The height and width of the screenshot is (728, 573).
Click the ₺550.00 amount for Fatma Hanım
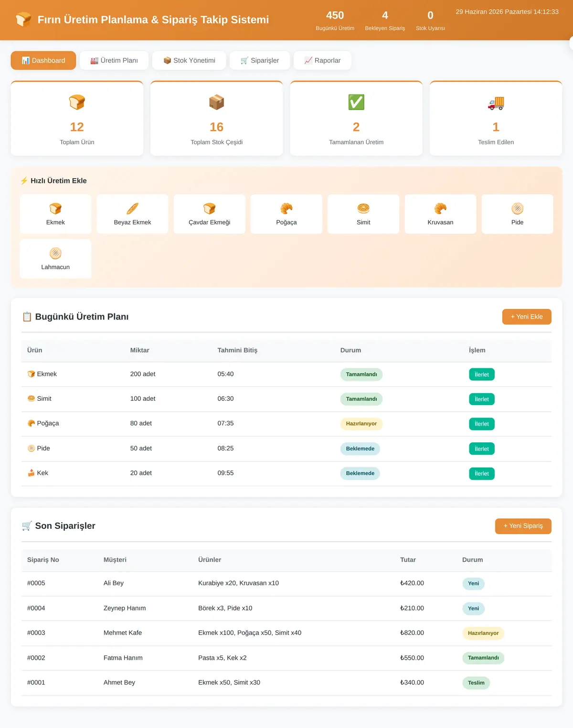(412, 658)
